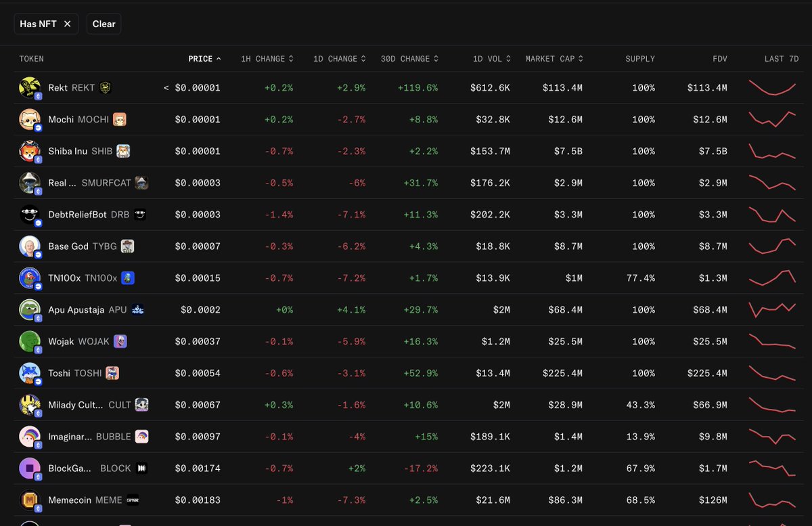Click the NFT badge next to BLOCK
Viewport: 812px width, 526px height.
[x=141, y=468]
